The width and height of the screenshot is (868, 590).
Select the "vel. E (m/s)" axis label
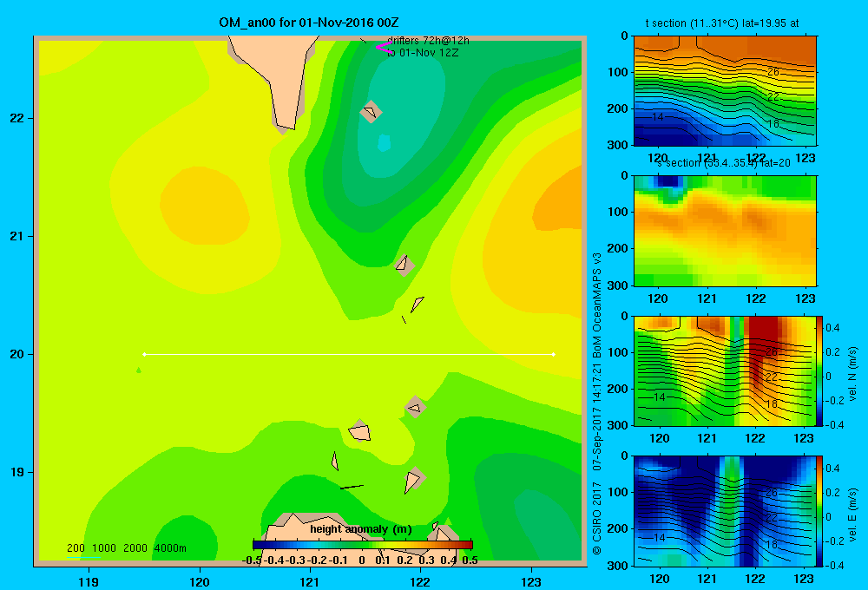853,515
